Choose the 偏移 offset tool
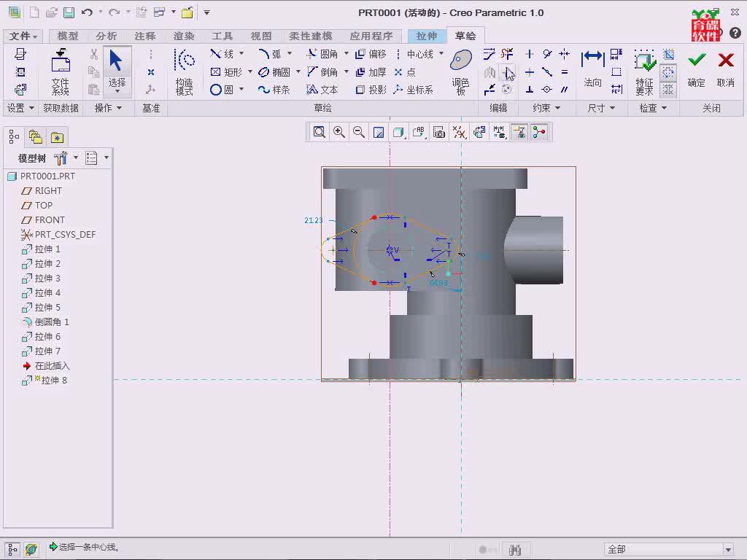This screenshot has height=560, width=747. [x=371, y=54]
